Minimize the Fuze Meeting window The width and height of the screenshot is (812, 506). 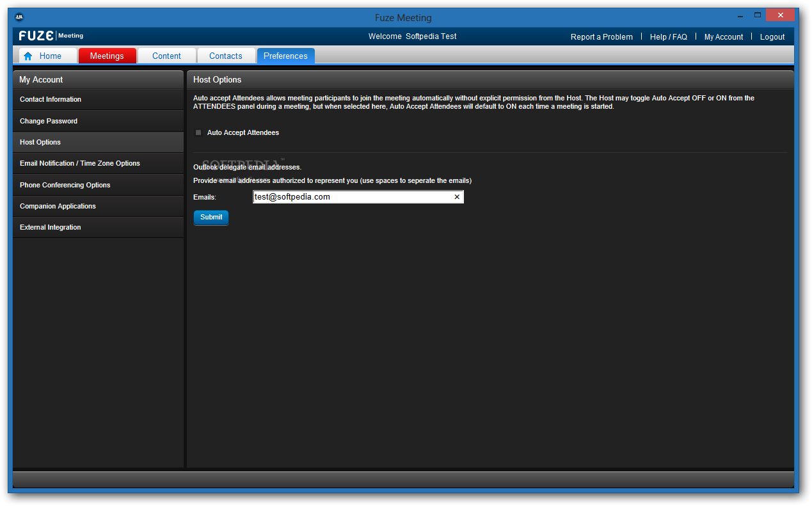tap(741, 15)
